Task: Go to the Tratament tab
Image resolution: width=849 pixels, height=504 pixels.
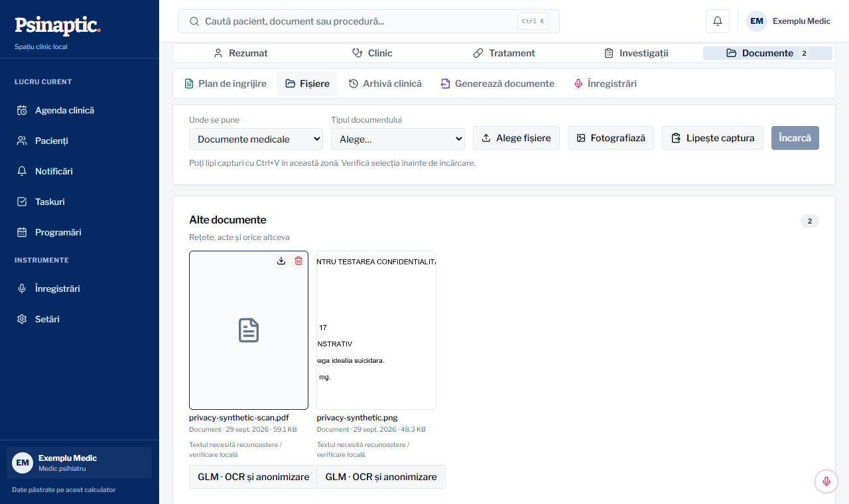Action: tap(504, 53)
